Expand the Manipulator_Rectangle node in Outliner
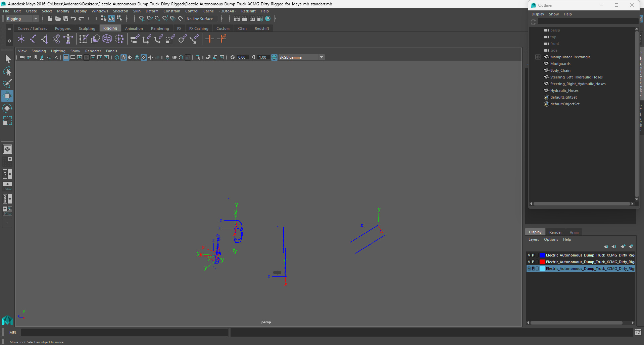Screen dimensions: 644x345 pyautogui.click(x=538, y=57)
